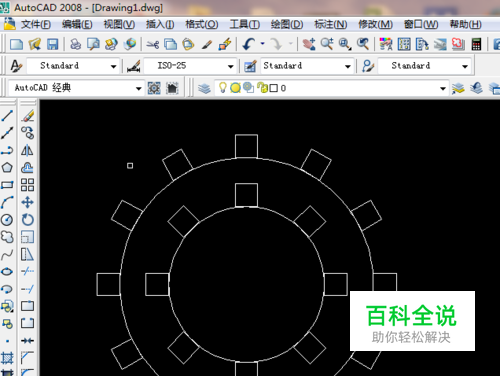The image size is (500, 376).
Task: Open the QuickCalc calculator icon
Action: (x=476, y=44)
